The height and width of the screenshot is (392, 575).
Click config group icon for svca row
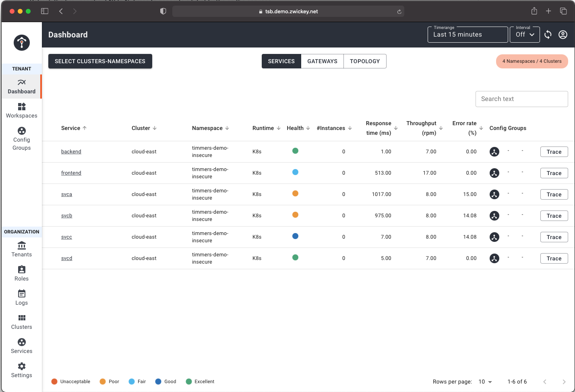pyautogui.click(x=494, y=194)
